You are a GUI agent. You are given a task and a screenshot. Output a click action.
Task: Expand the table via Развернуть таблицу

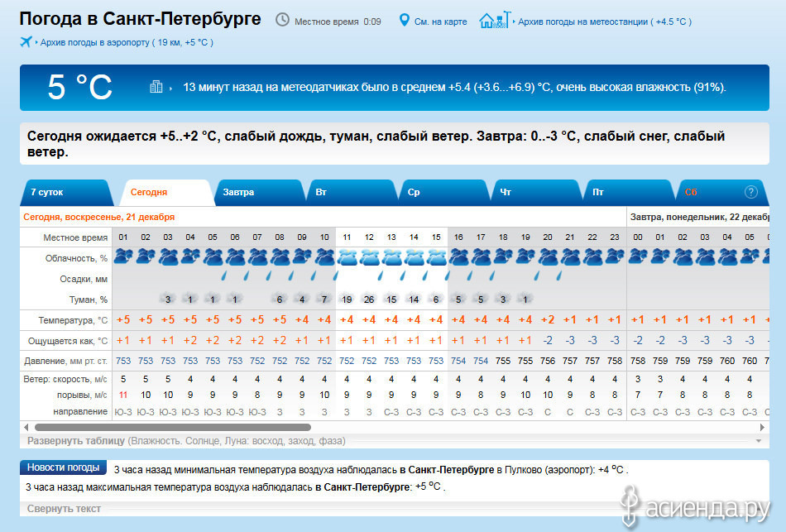76,441
